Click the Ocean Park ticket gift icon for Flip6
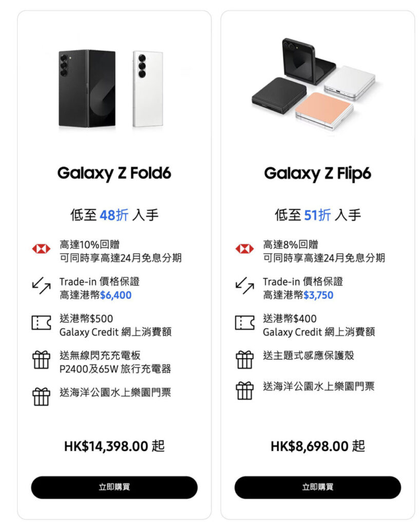 (x=244, y=390)
